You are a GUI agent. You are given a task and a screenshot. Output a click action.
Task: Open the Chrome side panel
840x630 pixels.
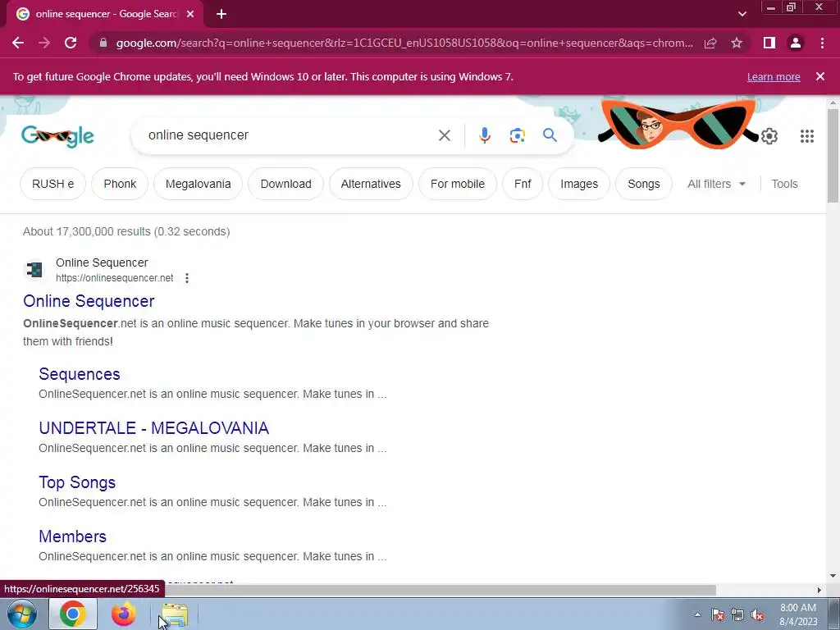[x=769, y=43]
